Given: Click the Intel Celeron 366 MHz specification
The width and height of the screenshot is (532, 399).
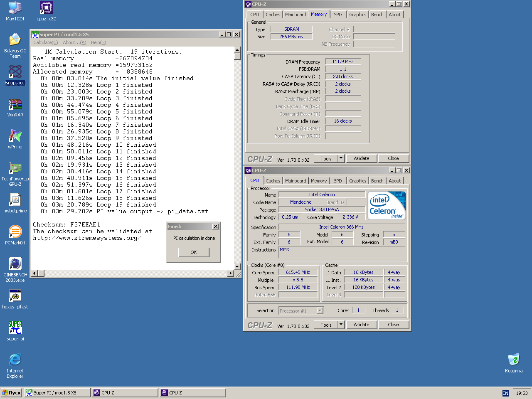Looking at the screenshot, I should pos(341,227).
